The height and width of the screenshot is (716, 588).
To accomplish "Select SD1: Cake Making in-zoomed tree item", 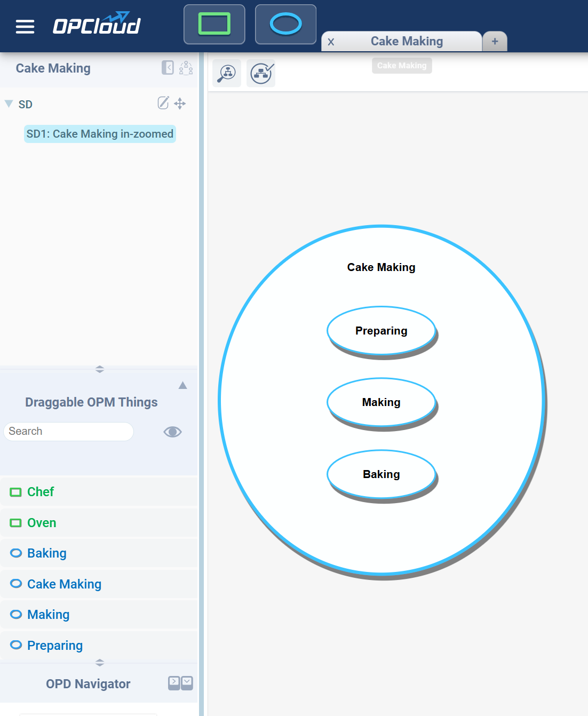I will [x=100, y=134].
